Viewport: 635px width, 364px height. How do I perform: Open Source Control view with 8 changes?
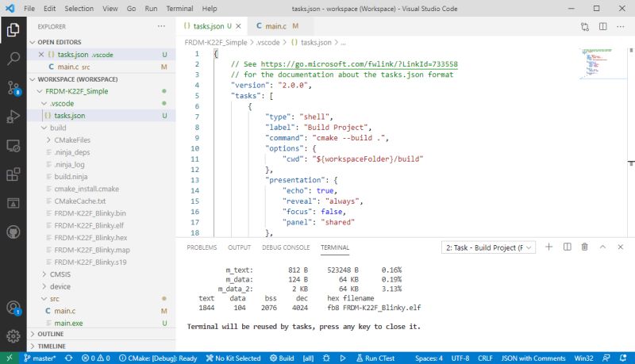(13, 88)
